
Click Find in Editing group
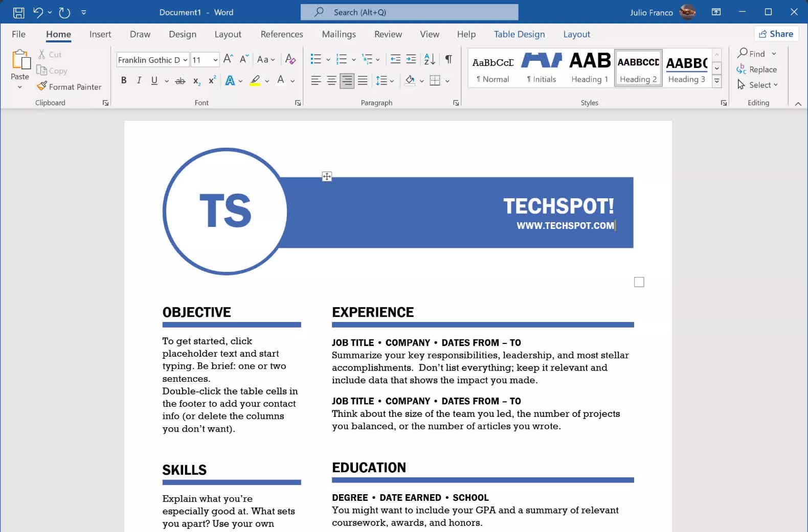pyautogui.click(x=751, y=53)
